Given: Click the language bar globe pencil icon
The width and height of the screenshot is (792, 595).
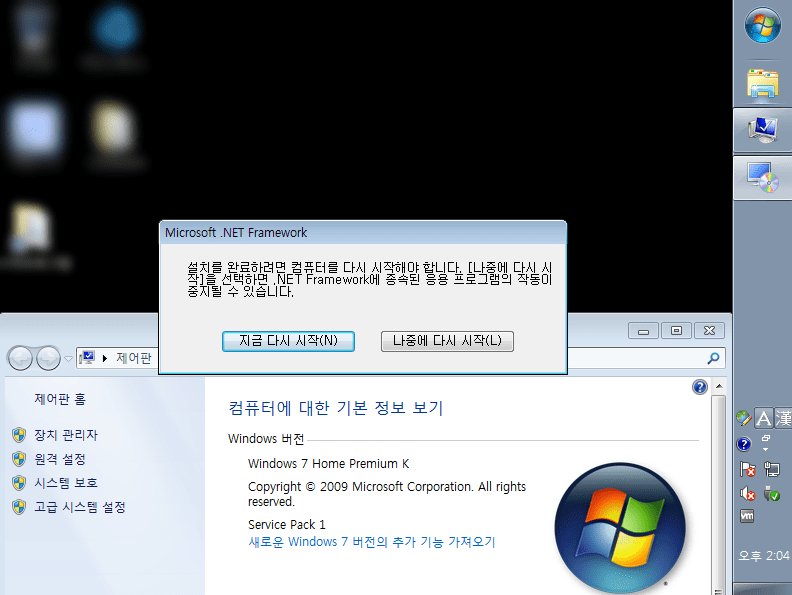Looking at the screenshot, I should point(744,418).
